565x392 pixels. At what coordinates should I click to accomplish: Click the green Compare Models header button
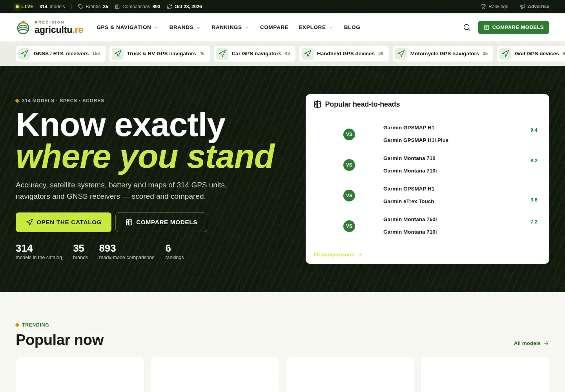(514, 27)
